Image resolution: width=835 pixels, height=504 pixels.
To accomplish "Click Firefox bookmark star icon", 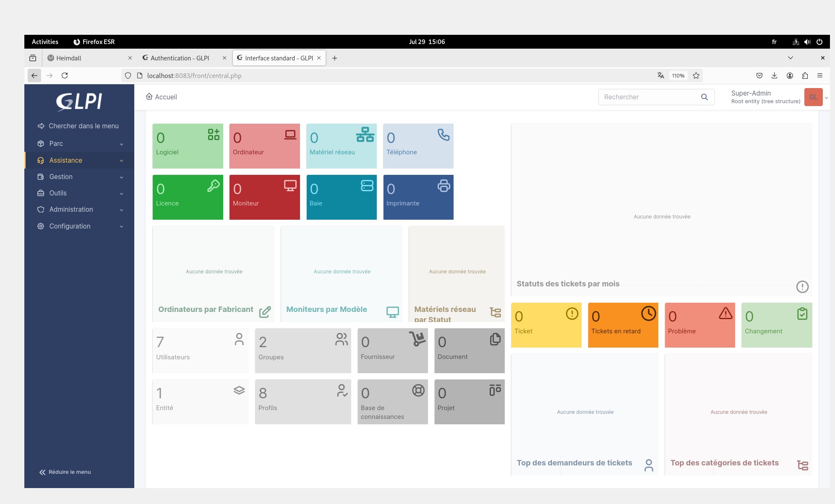I will [x=696, y=76].
